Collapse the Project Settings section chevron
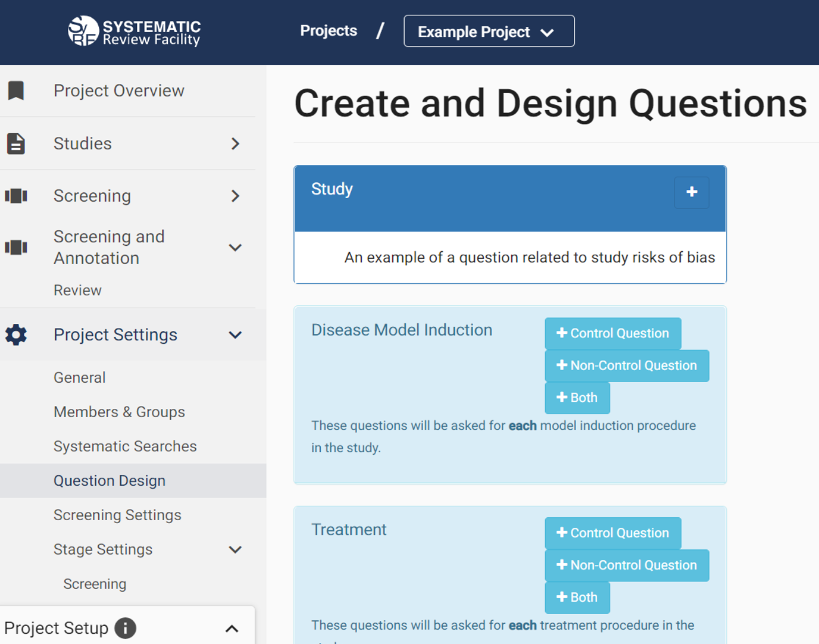The height and width of the screenshot is (644, 819). pyautogui.click(x=235, y=334)
